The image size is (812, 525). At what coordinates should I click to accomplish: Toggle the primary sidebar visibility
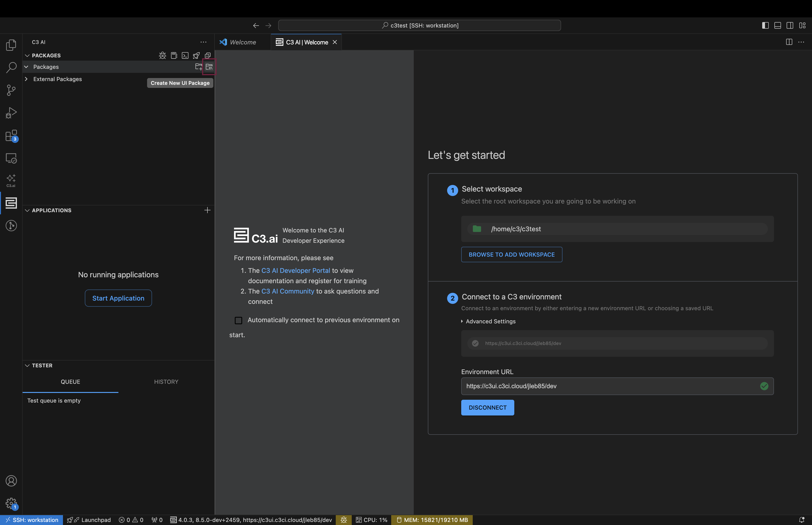coord(765,25)
